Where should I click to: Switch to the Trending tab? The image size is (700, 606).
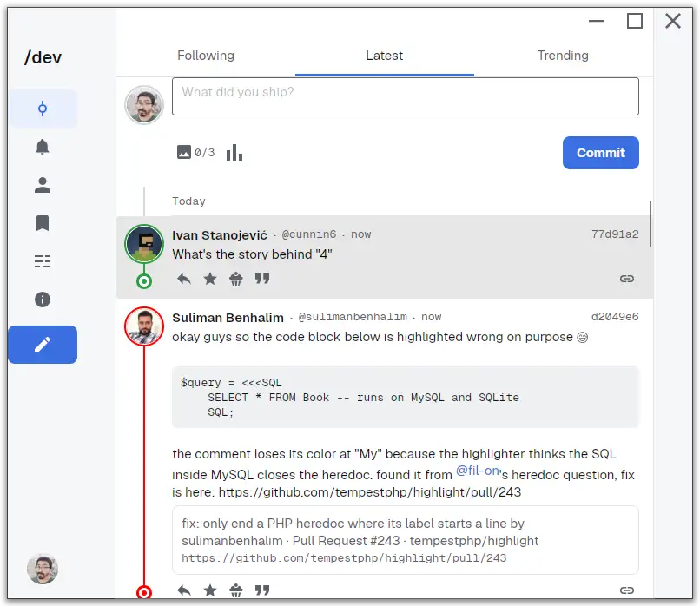pyautogui.click(x=563, y=56)
